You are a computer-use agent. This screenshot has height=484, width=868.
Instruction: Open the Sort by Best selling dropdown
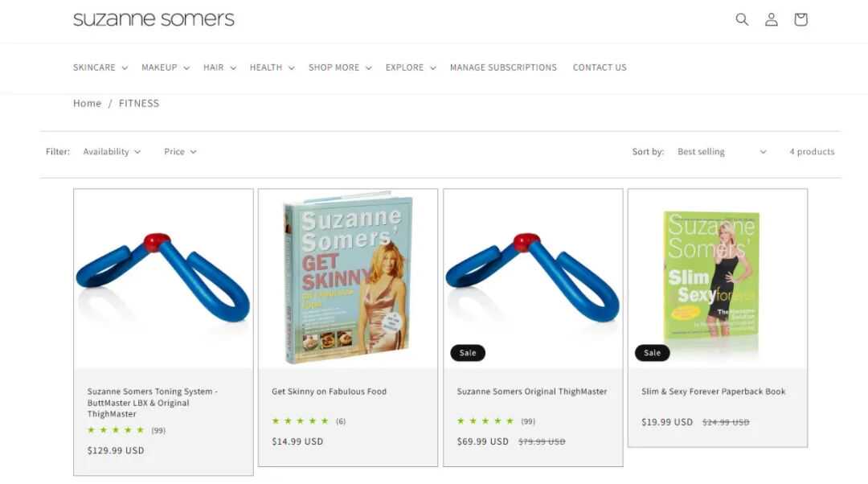[722, 152]
